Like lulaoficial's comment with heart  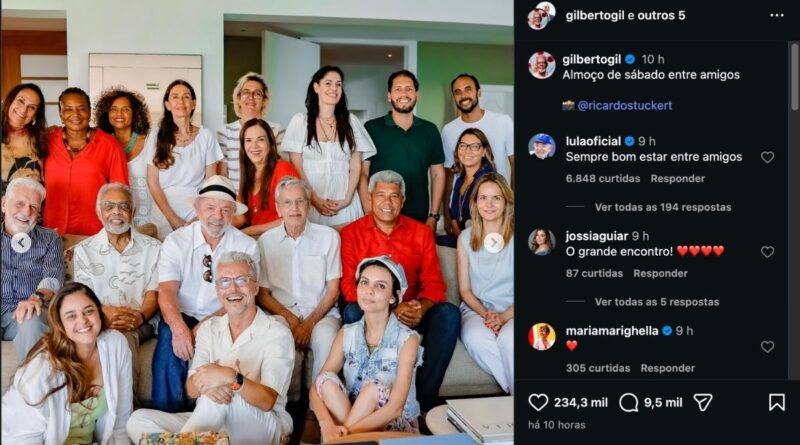point(767,157)
